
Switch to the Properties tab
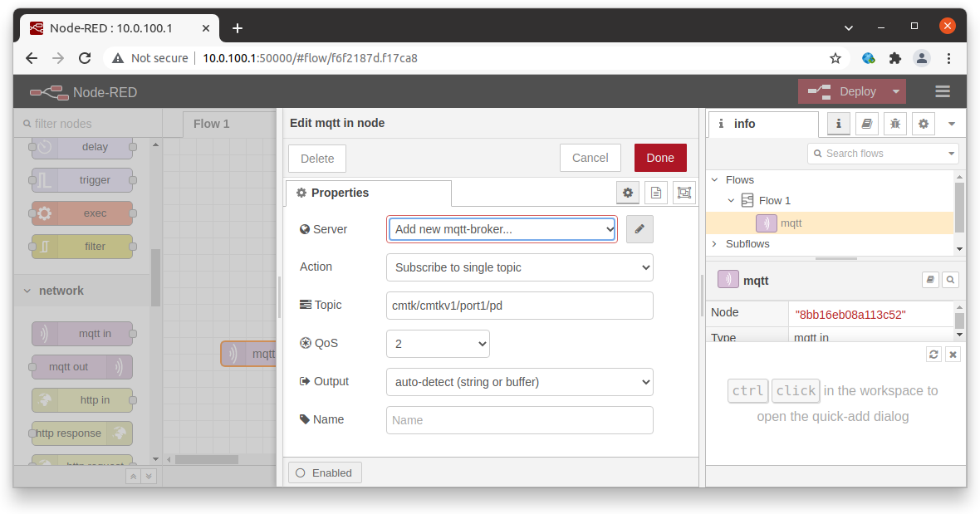point(368,192)
